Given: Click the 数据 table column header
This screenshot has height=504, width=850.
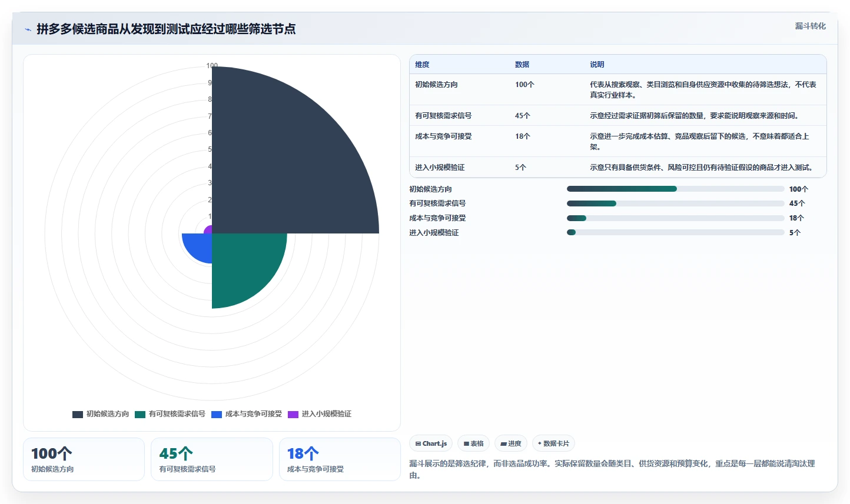Looking at the screenshot, I should (x=522, y=65).
